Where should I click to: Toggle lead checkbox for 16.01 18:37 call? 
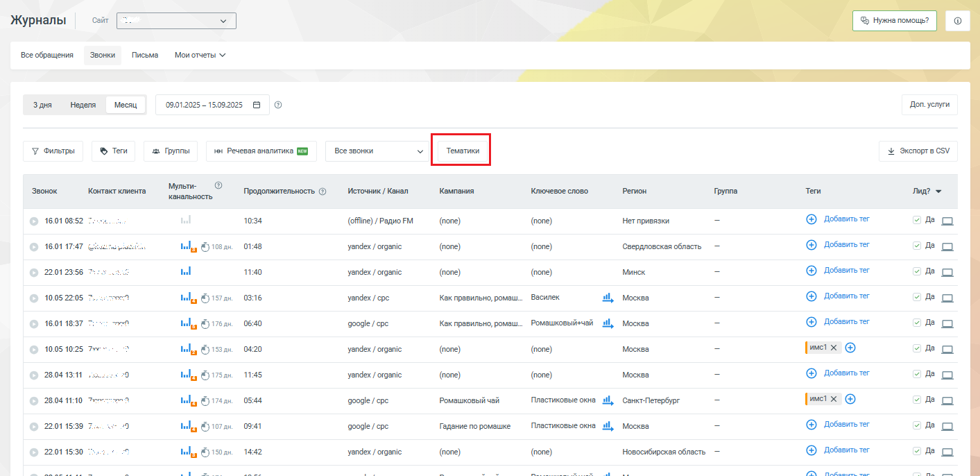(x=917, y=323)
